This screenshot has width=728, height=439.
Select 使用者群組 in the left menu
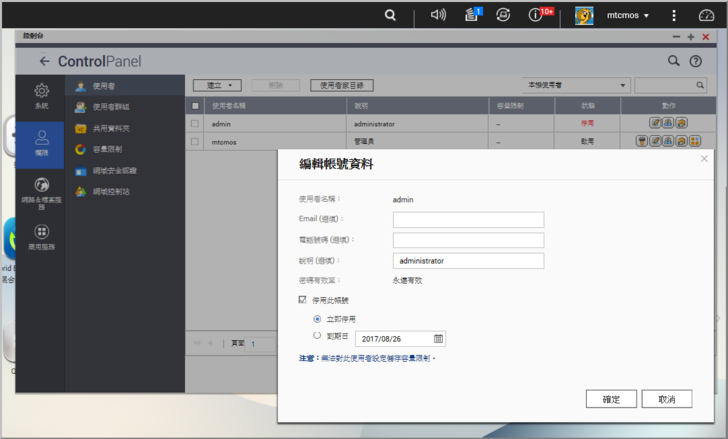(110, 107)
